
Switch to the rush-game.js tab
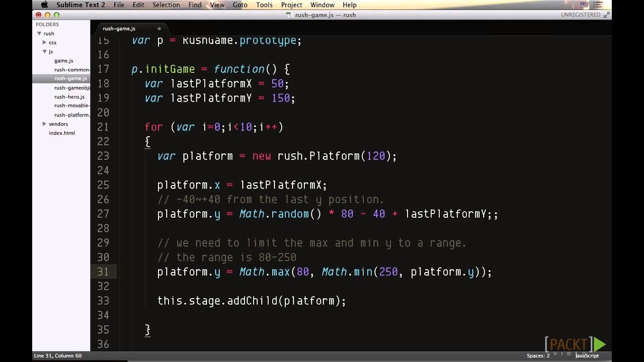pos(119,29)
